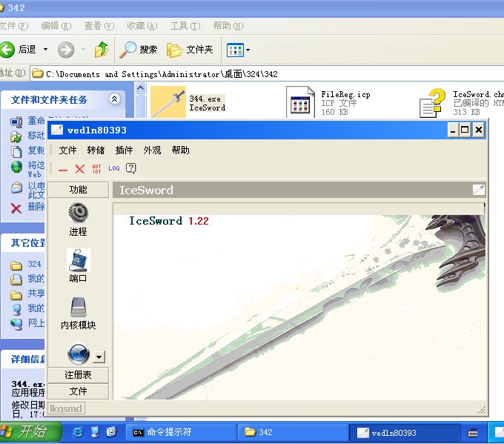Switch to 命令提示符 taskbar button

click(x=180, y=432)
